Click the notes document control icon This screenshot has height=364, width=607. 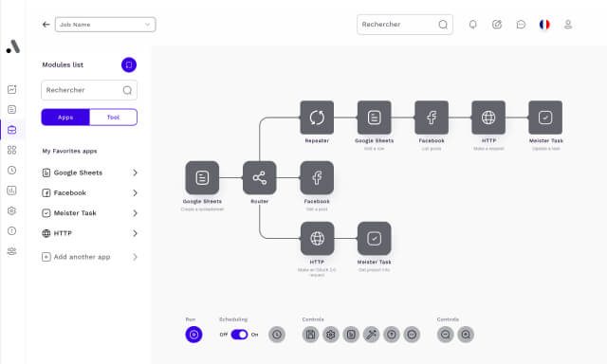pos(351,335)
